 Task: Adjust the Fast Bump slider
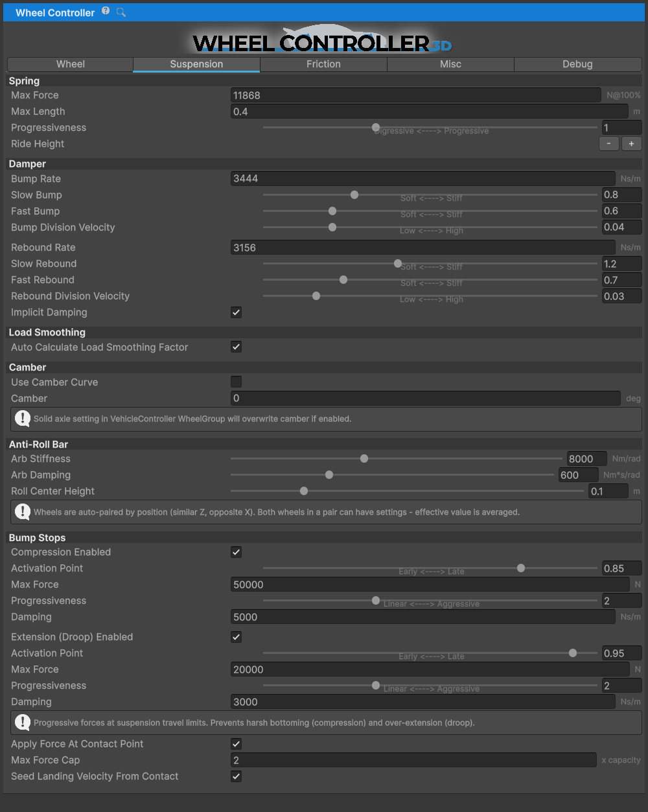tap(430, 211)
